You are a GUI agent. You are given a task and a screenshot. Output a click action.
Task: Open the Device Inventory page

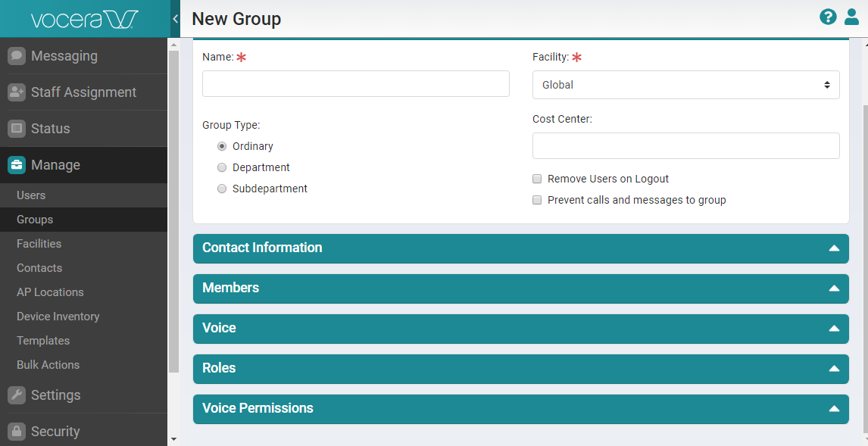tap(57, 316)
